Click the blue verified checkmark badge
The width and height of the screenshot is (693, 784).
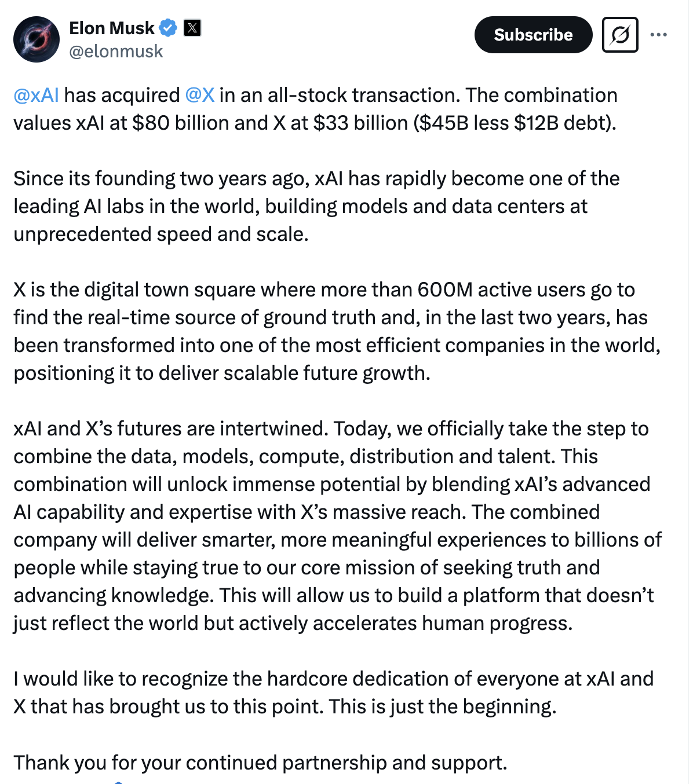168,28
